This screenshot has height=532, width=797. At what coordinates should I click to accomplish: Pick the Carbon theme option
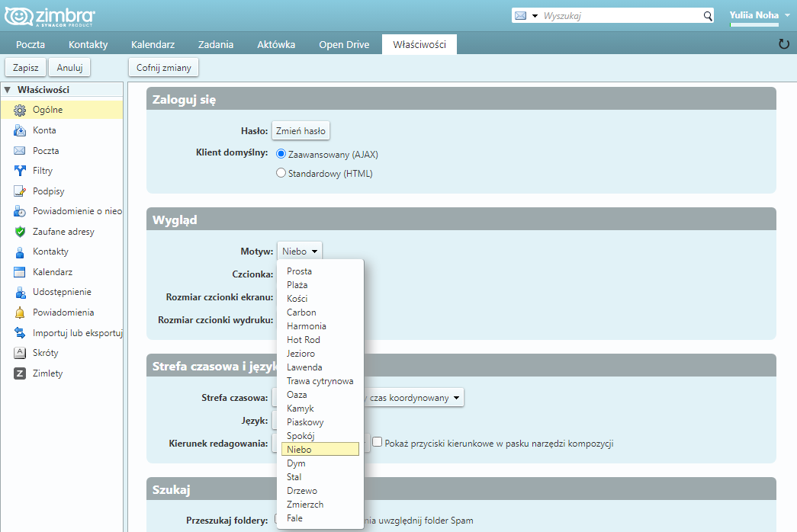(301, 312)
